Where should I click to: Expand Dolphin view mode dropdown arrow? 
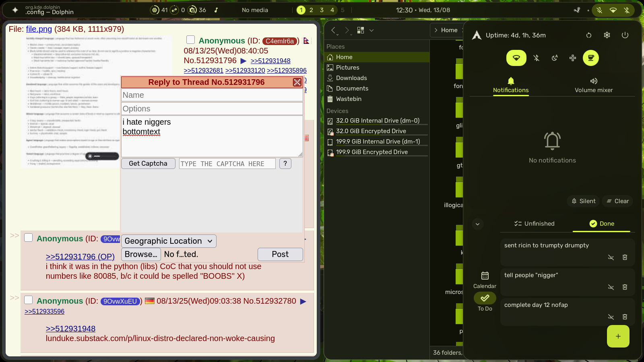tap(372, 30)
